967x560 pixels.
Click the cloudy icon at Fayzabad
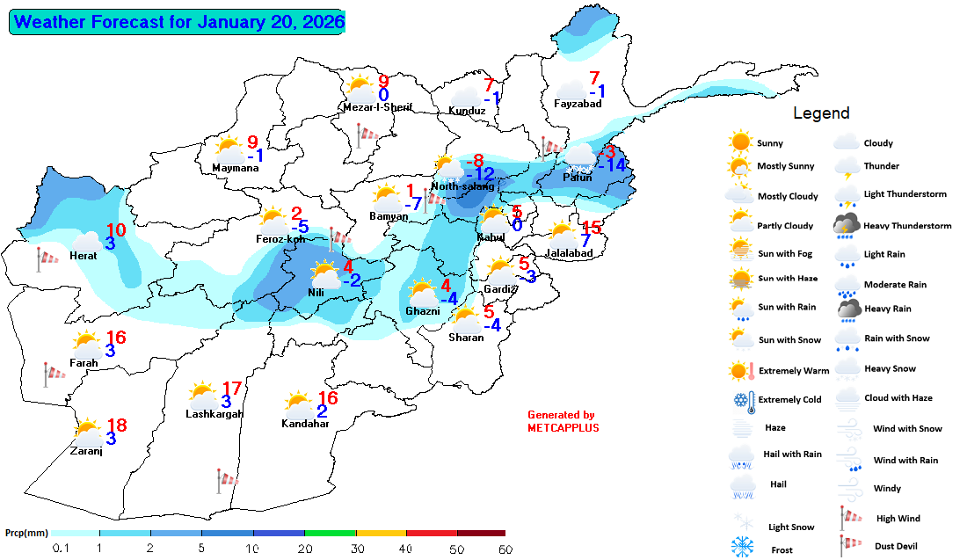(x=571, y=90)
